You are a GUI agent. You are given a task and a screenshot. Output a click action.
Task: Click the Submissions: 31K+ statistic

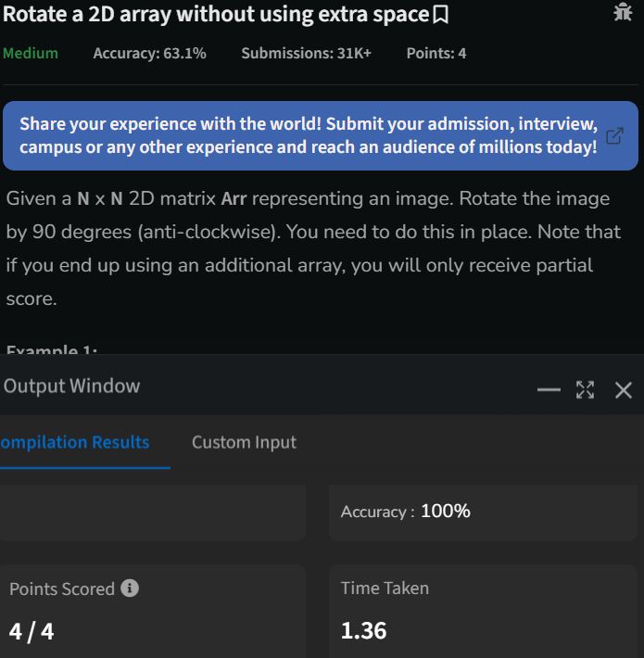pyautogui.click(x=306, y=53)
